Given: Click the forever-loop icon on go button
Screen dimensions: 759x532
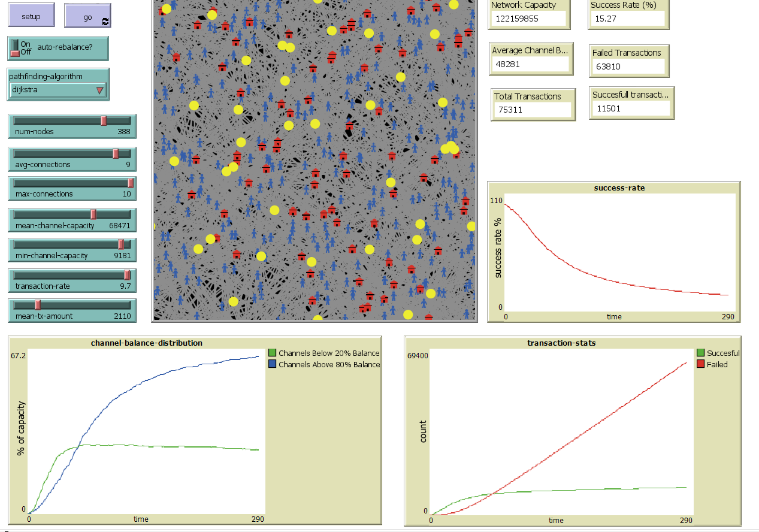Looking at the screenshot, I should pyautogui.click(x=105, y=22).
